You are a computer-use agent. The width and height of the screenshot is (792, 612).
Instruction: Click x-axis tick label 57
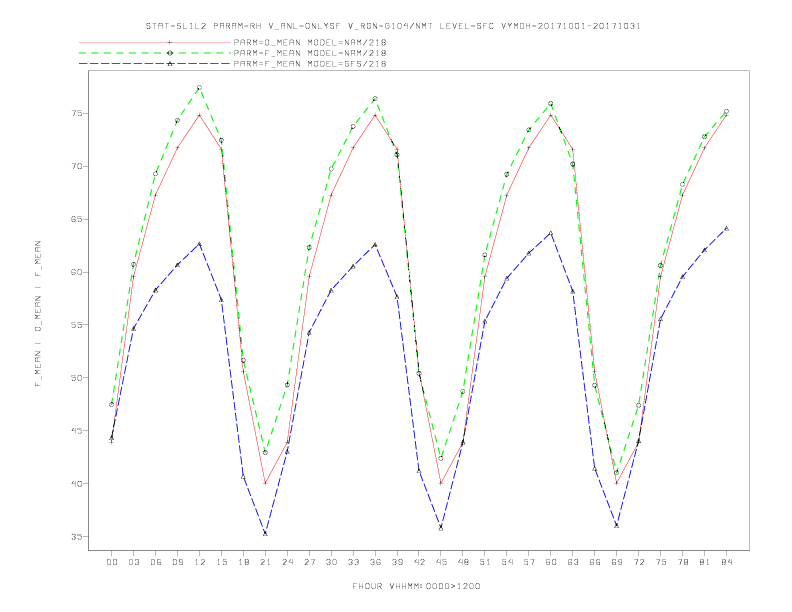tap(529, 562)
